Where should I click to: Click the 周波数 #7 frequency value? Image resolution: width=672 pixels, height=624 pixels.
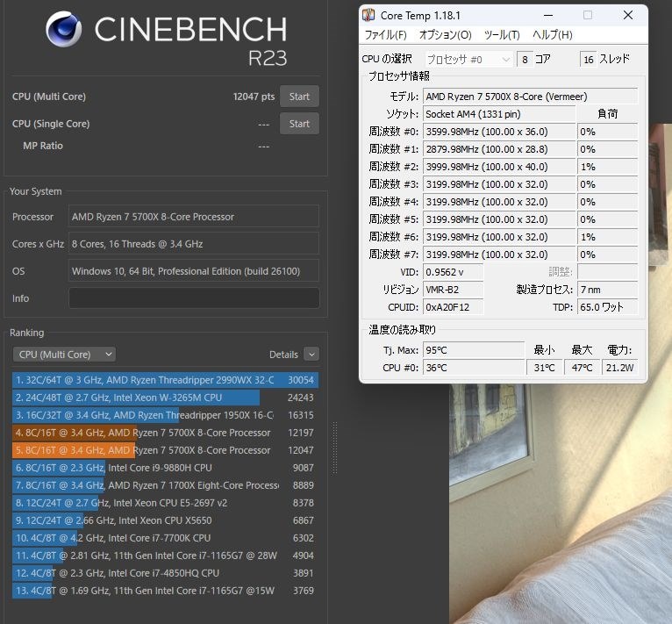(499, 255)
